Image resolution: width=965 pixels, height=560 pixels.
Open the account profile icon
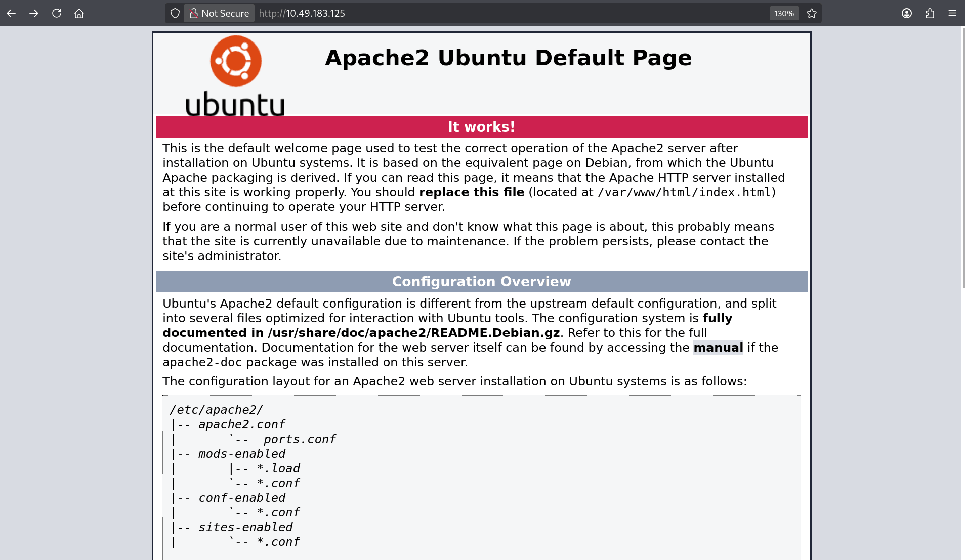pyautogui.click(x=907, y=13)
